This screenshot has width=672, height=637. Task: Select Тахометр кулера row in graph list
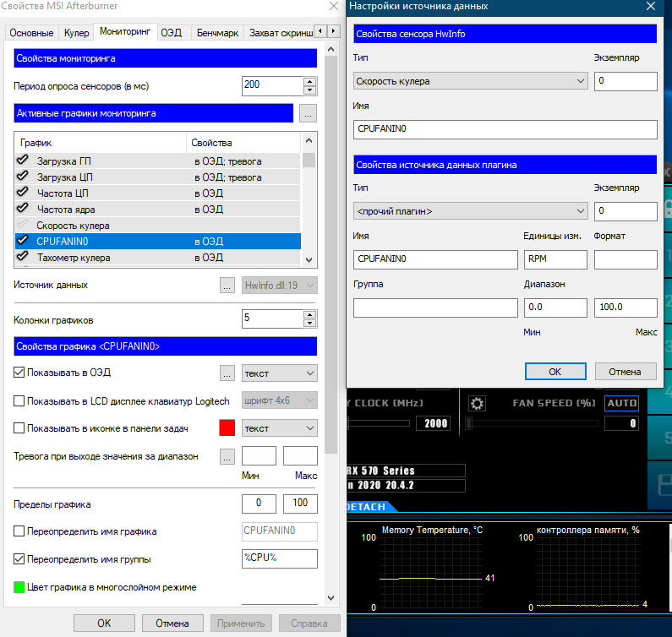(158, 258)
